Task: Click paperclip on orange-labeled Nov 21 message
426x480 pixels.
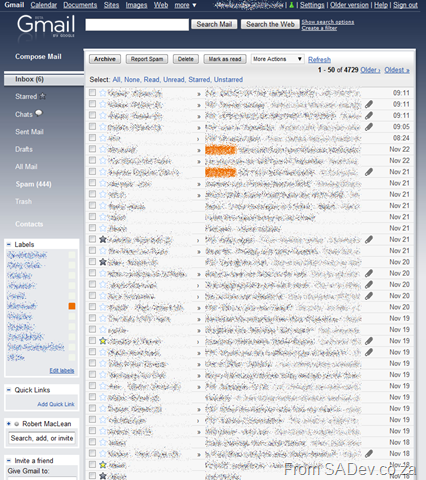Action: 369,172
